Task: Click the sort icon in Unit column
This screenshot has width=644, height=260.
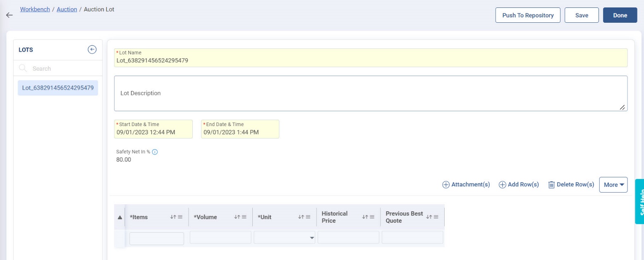Action: pyautogui.click(x=301, y=217)
